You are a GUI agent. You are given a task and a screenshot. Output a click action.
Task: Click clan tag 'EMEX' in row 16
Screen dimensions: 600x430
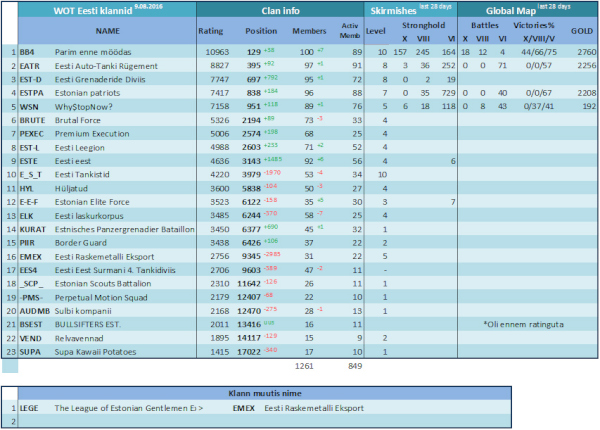(30, 257)
